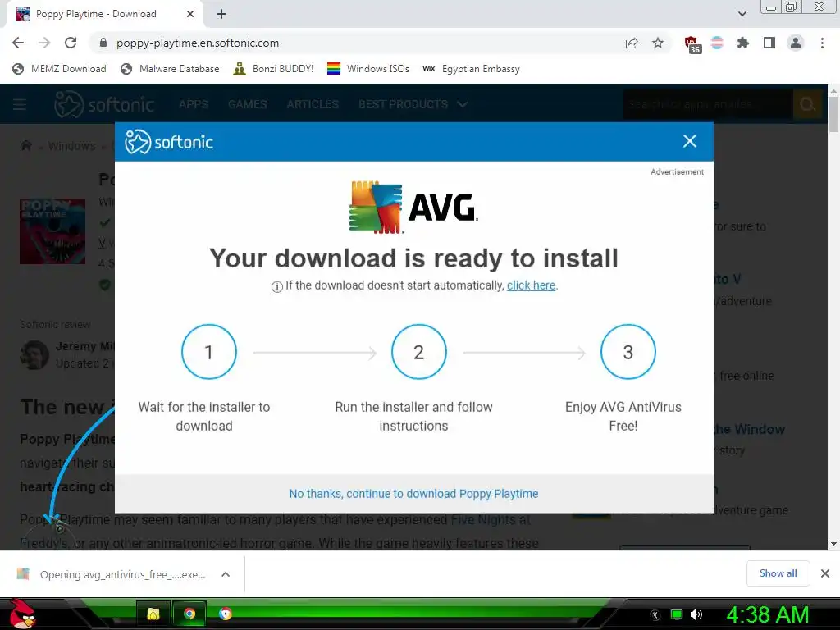The width and height of the screenshot is (840, 630).
Task: Open Windows ISOs bookmark
Action: (368, 69)
